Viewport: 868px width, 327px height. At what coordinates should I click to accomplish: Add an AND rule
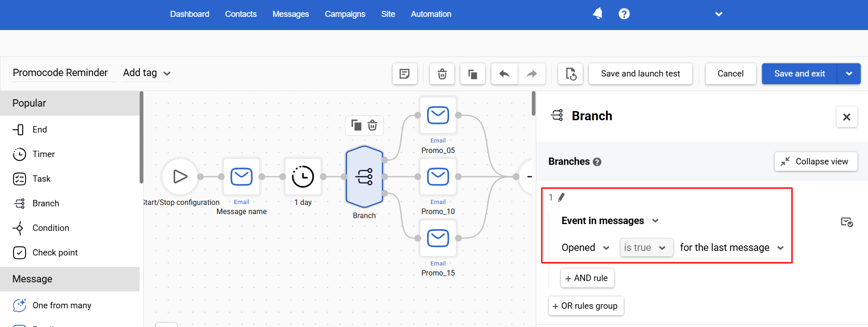click(x=587, y=278)
